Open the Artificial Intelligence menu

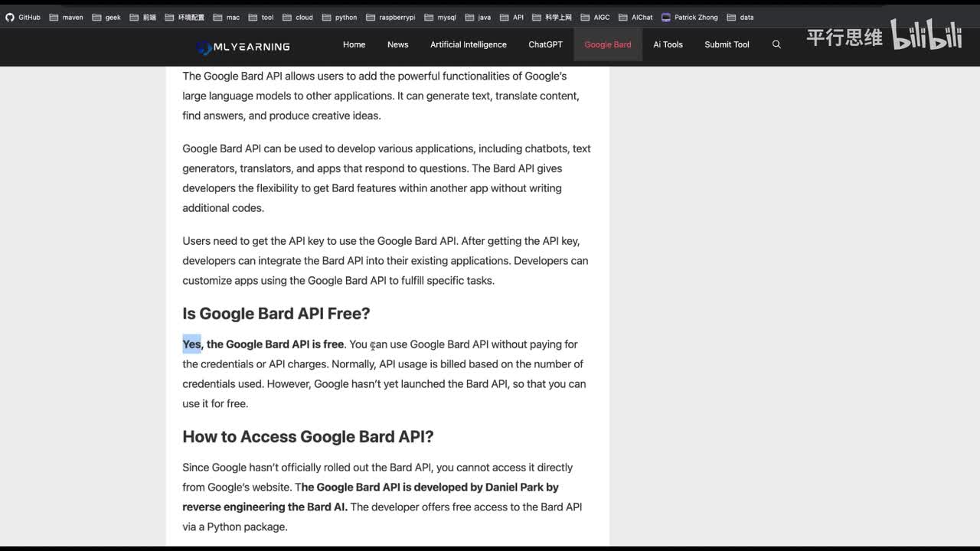[468, 44]
